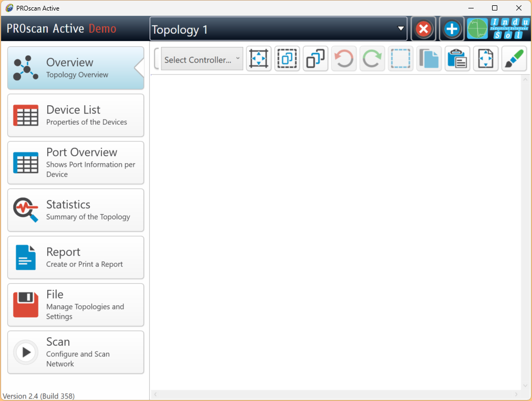Click the group selection dashed-box icon
Viewport: 532px width, 401px height.
[x=287, y=58]
